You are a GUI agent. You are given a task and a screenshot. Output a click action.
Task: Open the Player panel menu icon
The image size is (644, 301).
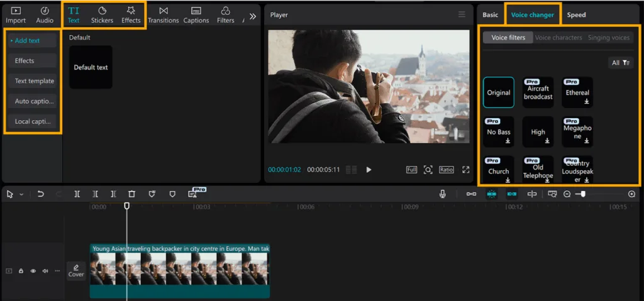462,15
